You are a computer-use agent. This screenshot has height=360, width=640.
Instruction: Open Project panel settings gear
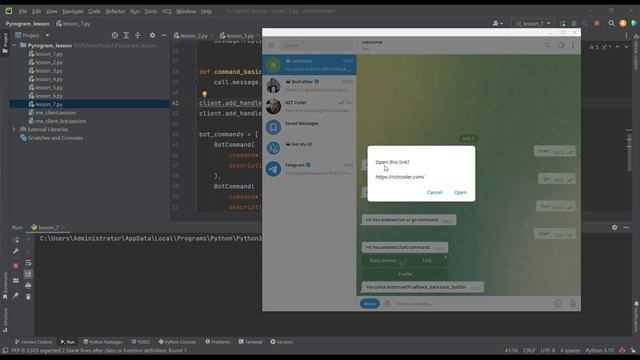tap(152, 36)
